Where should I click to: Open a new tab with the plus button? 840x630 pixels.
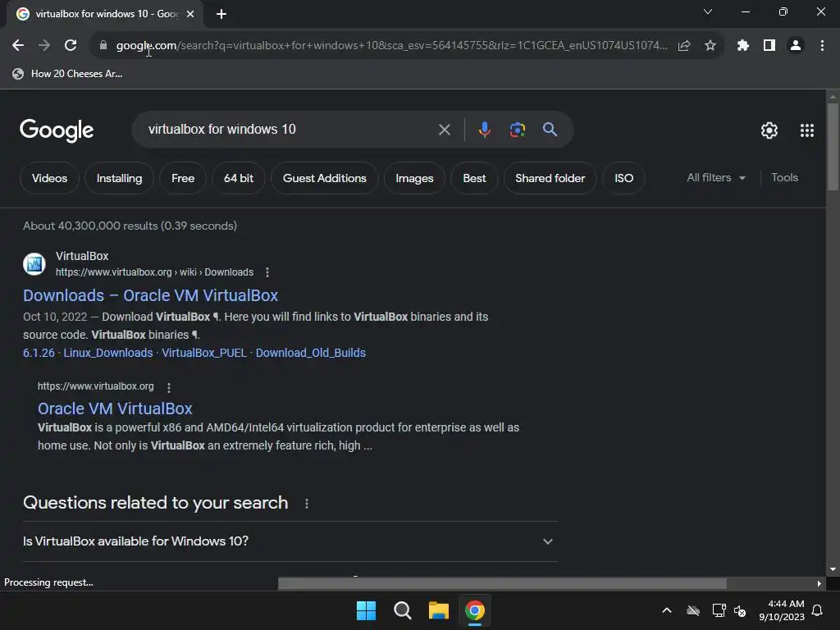[x=221, y=14]
